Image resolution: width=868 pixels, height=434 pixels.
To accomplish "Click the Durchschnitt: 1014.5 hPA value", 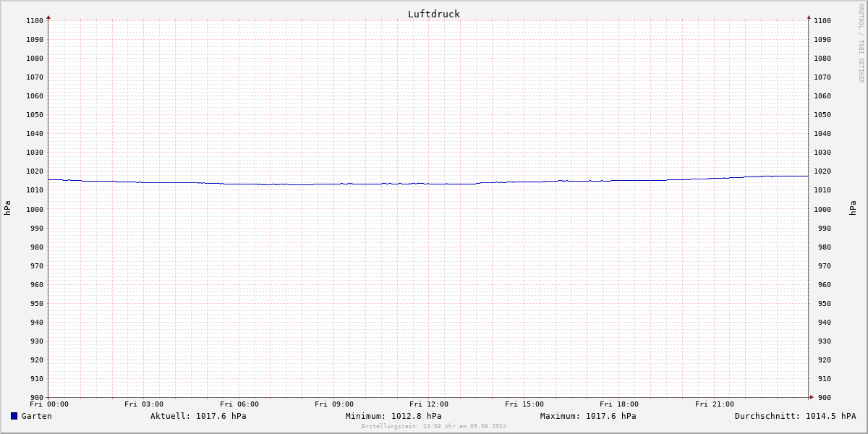I will (x=795, y=416).
